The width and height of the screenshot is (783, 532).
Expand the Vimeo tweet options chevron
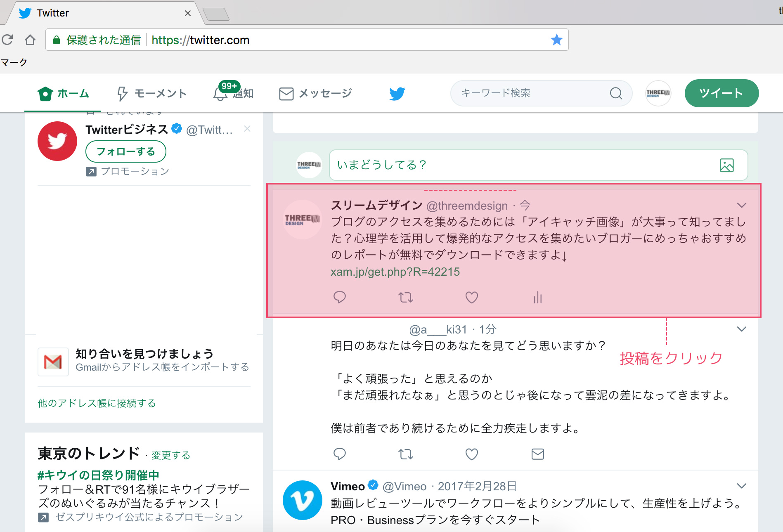(x=742, y=486)
